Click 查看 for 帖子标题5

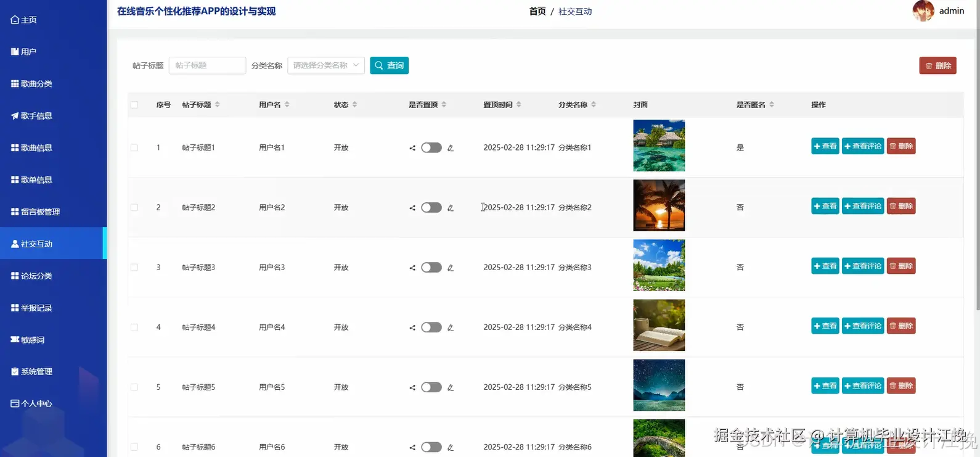pos(825,385)
